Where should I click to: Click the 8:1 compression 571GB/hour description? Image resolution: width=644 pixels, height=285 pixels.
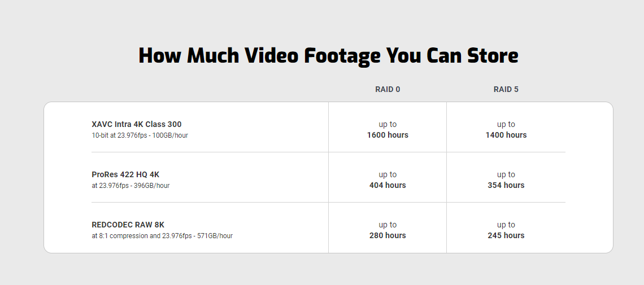click(x=162, y=236)
